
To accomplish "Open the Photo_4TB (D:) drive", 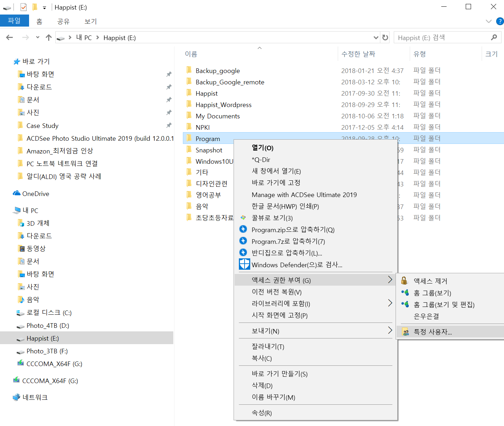I will [47, 325].
